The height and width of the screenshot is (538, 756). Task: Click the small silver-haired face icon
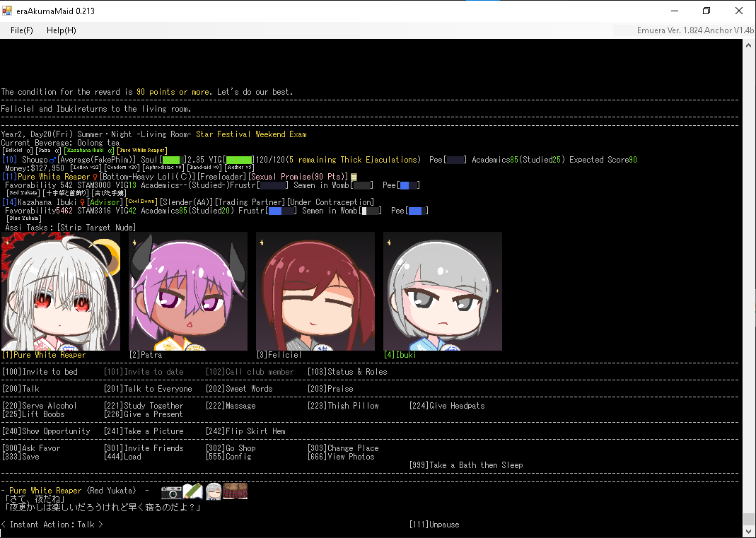coord(214,491)
